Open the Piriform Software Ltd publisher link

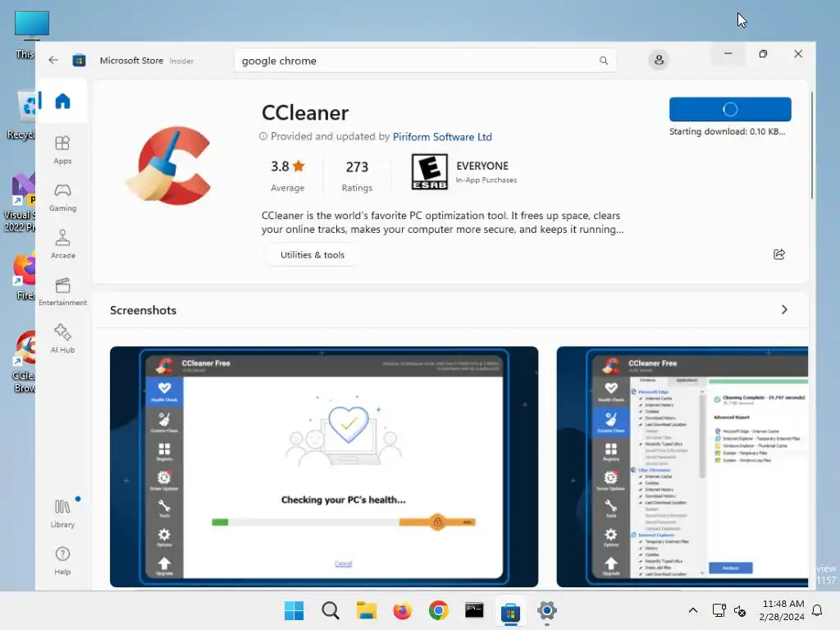pos(442,137)
